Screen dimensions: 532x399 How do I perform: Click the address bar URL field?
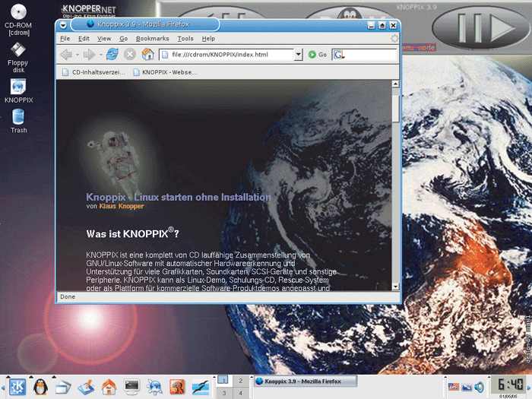pyautogui.click(x=226, y=54)
